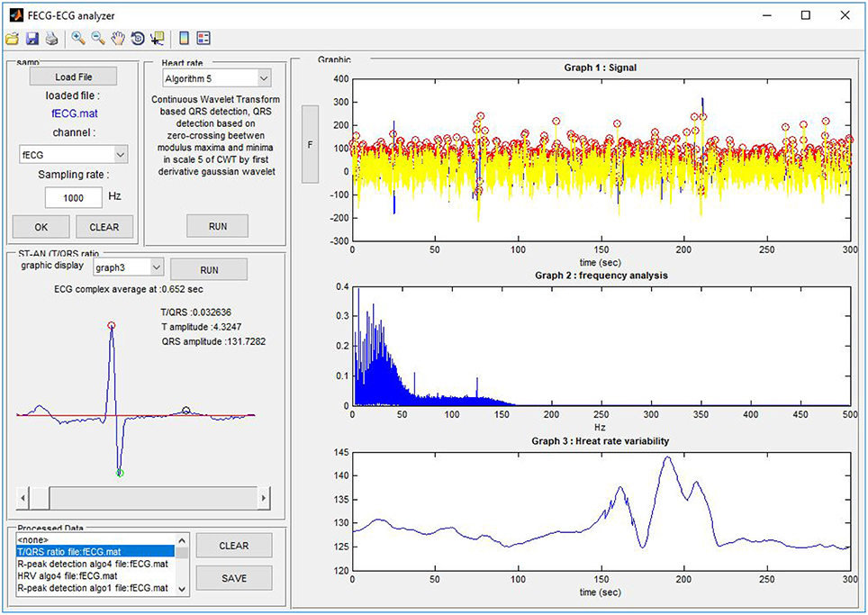
Task: Maximize the FECG-ECG analyzer window
Action: click(806, 15)
